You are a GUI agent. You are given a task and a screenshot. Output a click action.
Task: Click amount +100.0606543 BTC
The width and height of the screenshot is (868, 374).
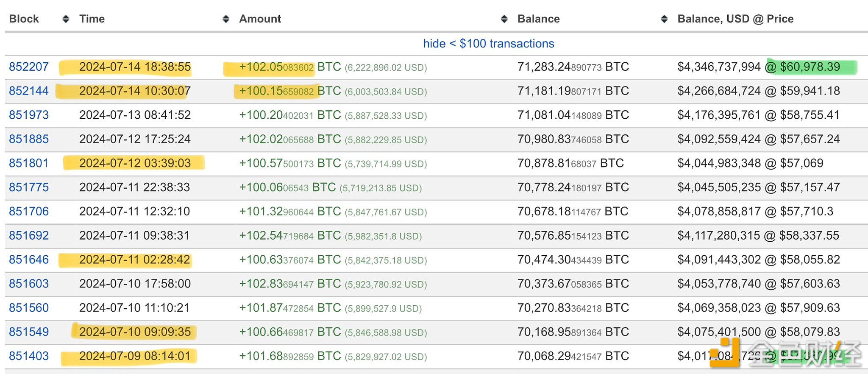[x=287, y=187]
